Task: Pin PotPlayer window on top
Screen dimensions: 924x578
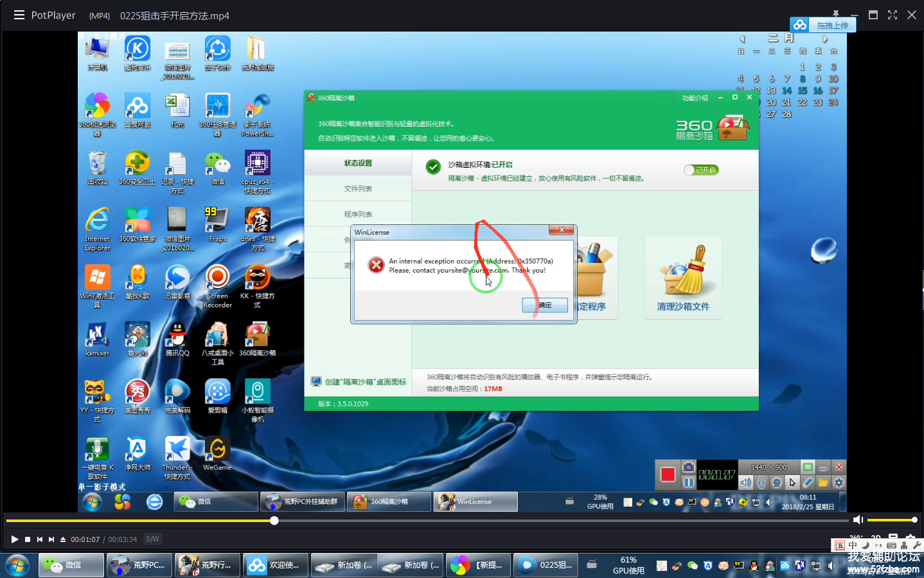Action: [x=835, y=13]
